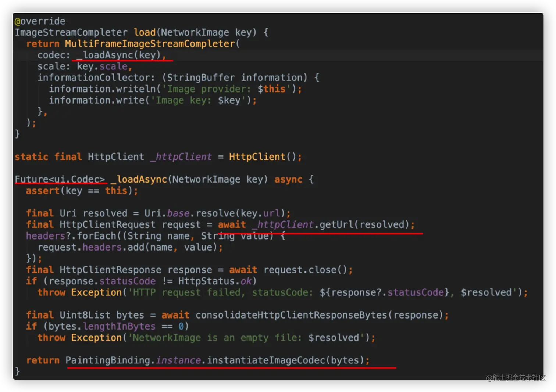The image size is (556, 392).
Task: Click consolidateHttpClientResponseBytes call
Action: point(319,315)
